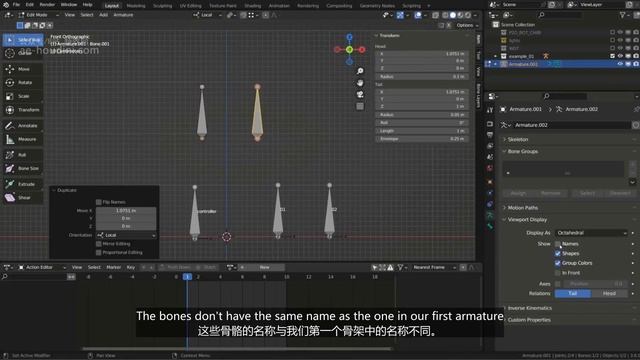Click the Blender logo menu icon
640x360 pixels.
6,5
